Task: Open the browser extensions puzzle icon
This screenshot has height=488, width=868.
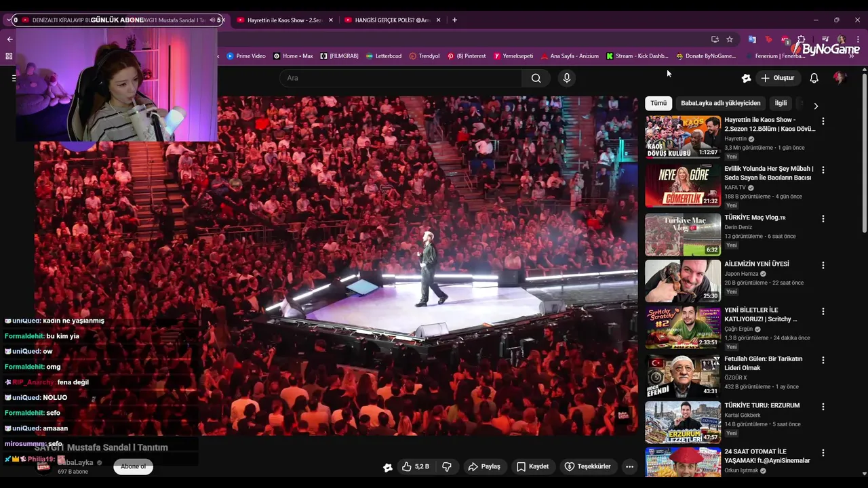Action: (x=802, y=39)
